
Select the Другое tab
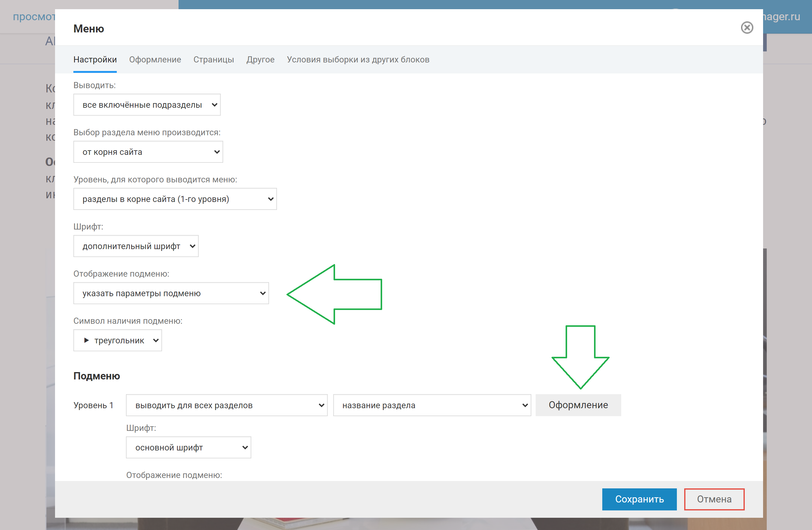(x=260, y=59)
